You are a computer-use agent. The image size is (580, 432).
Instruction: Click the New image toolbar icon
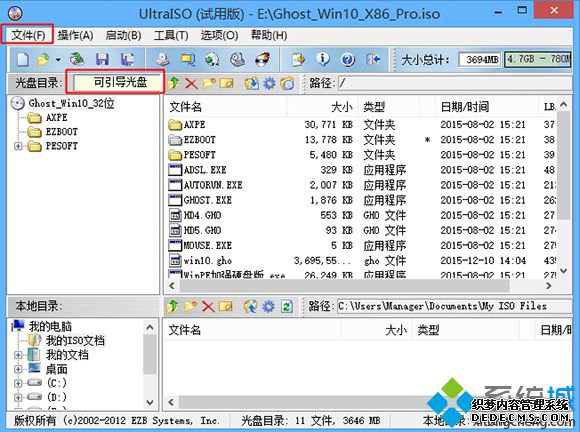(23, 59)
